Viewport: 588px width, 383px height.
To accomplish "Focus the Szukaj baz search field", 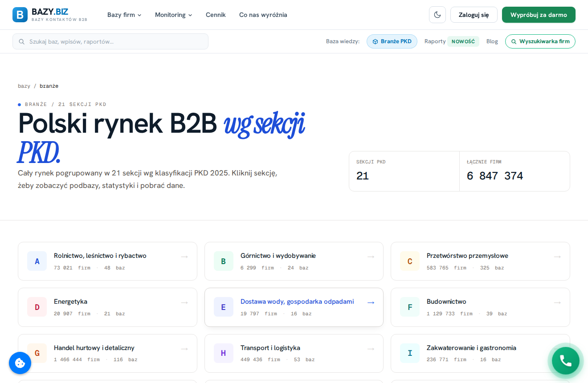I will (110, 41).
